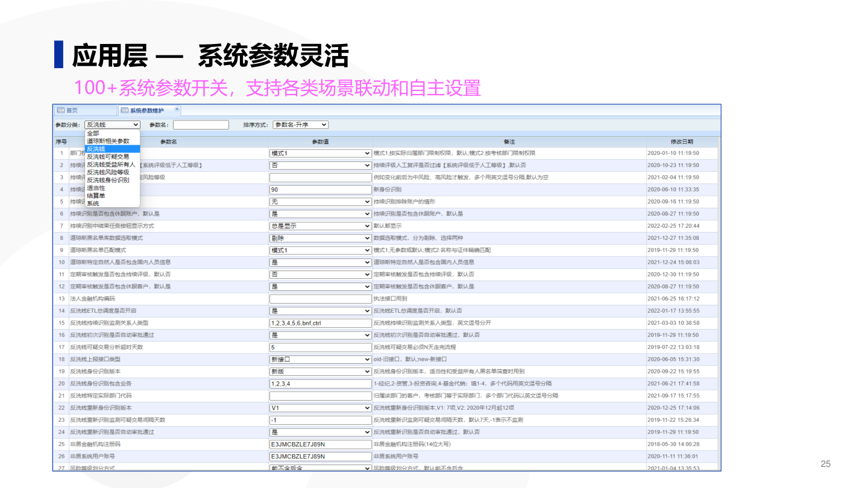This screenshot has height=488, width=868.
Task: Switch to the 首页 tab label
Action: click(72, 111)
